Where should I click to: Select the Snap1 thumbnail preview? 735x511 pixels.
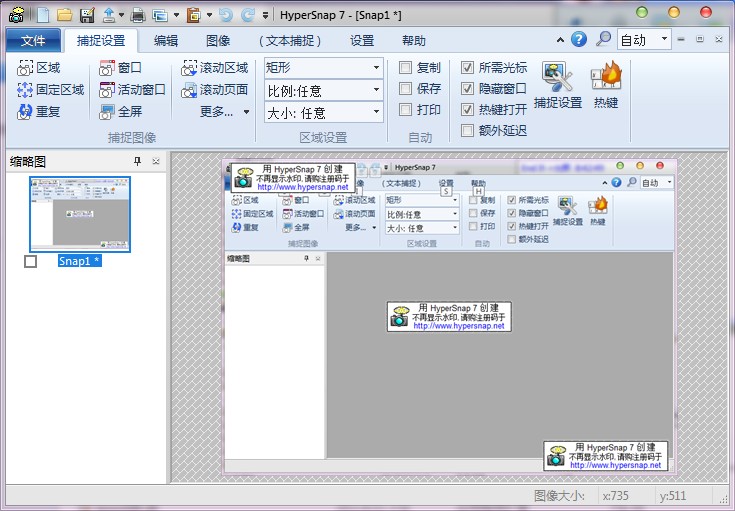click(80, 214)
